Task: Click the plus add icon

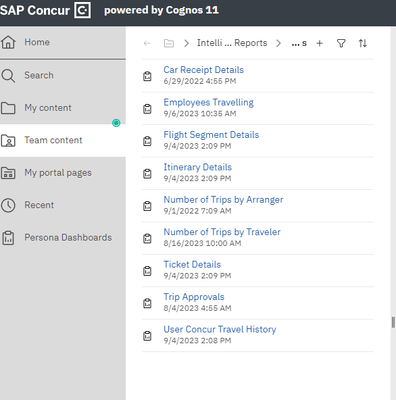Action: [x=319, y=43]
